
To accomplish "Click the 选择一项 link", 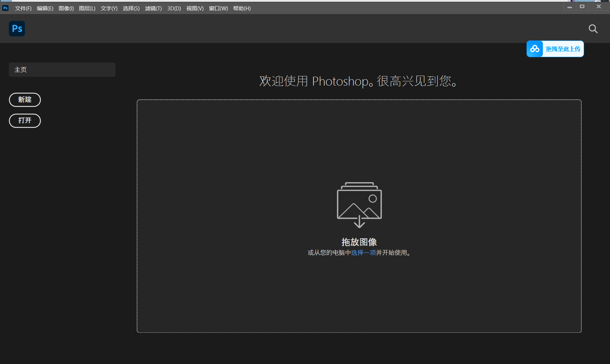I will (x=363, y=252).
